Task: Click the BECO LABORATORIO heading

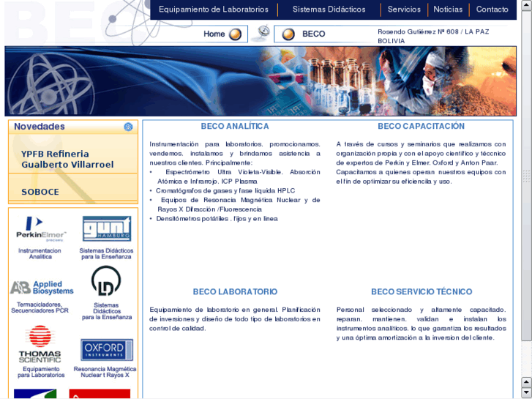Action: click(235, 291)
